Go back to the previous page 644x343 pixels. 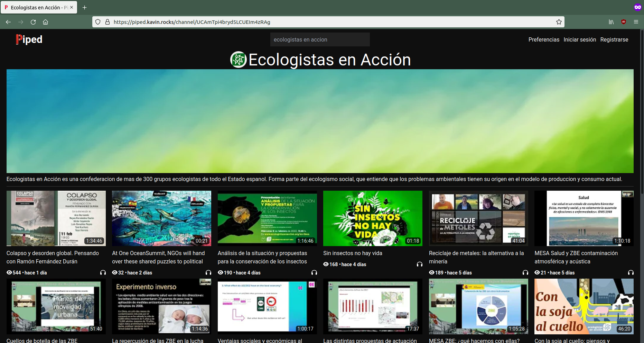pos(8,22)
